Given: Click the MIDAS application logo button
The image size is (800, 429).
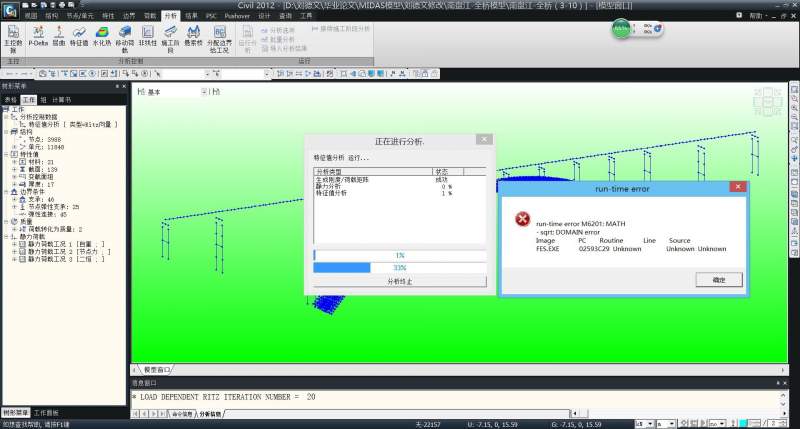Looking at the screenshot, I should click(x=10, y=10).
